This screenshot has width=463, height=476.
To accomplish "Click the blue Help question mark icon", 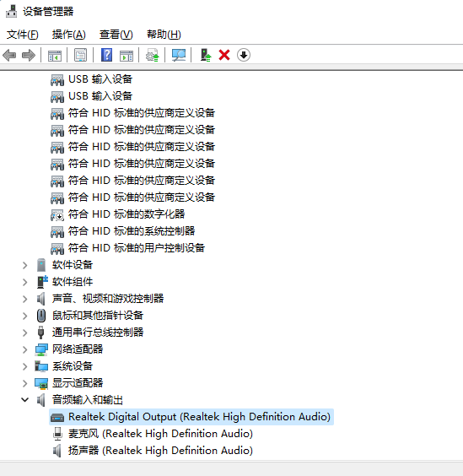I will pyautogui.click(x=106, y=55).
